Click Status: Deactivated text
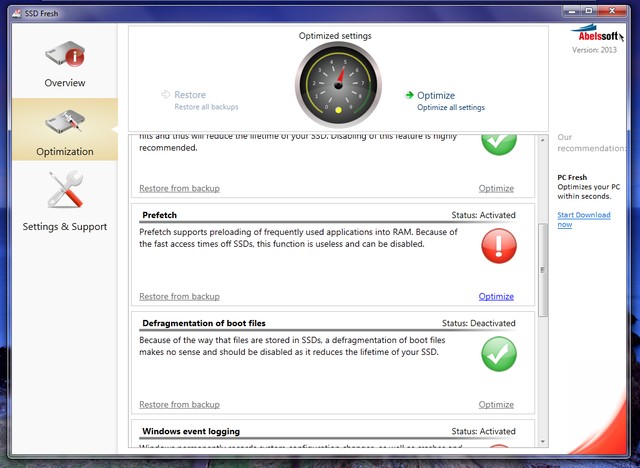Viewport: 640px width, 468px height. (x=478, y=323)
